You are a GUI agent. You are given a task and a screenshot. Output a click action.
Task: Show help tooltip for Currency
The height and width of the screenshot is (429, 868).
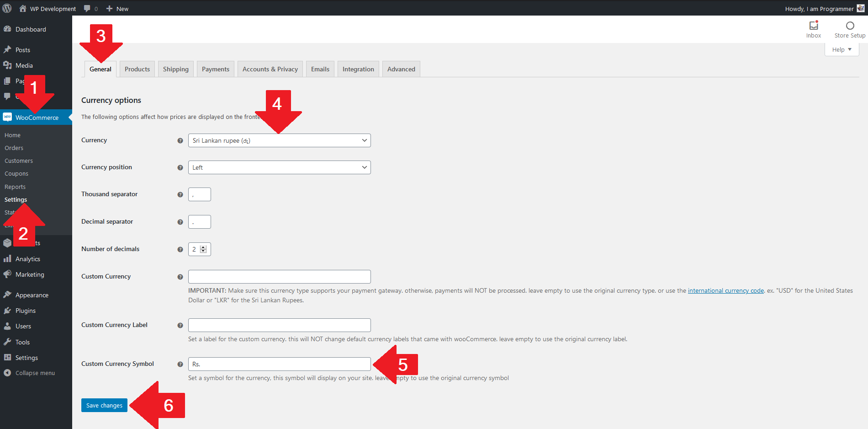click(x=180, y=140)
